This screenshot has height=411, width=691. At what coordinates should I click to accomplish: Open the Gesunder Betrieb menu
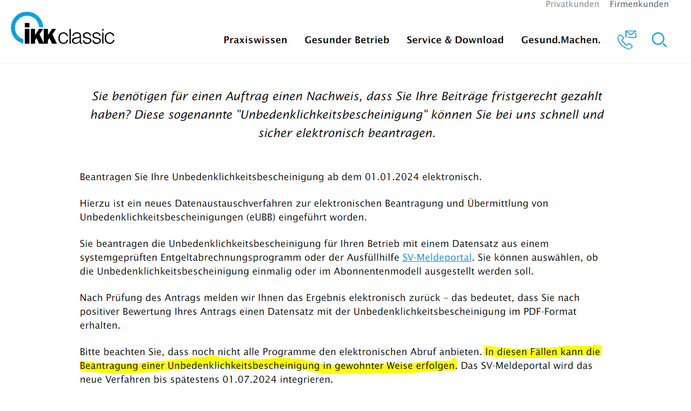click(346, 40)
